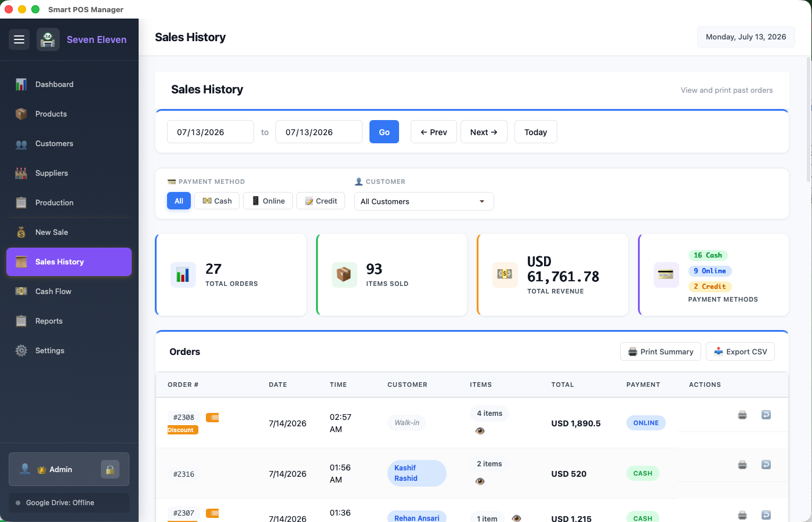Open Products page in sidebar

pyautogui.click(x=69, y=114)
